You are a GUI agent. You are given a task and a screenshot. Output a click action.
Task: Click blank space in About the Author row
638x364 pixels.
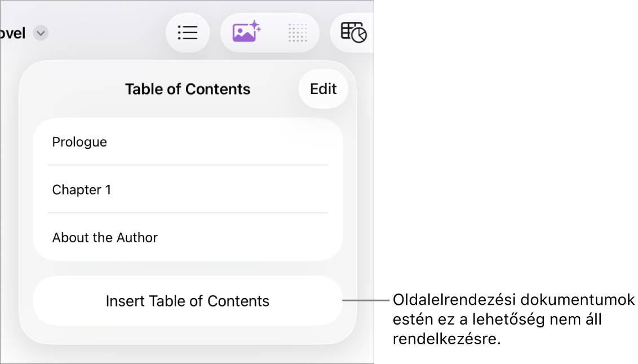pyautogui.click(x=254, y=238)
